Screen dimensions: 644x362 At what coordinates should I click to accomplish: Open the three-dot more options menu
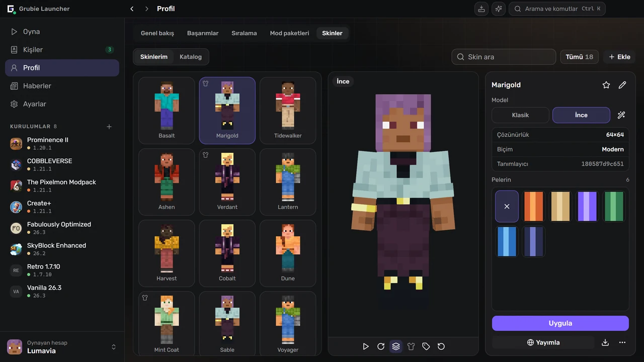coord(622,342)
